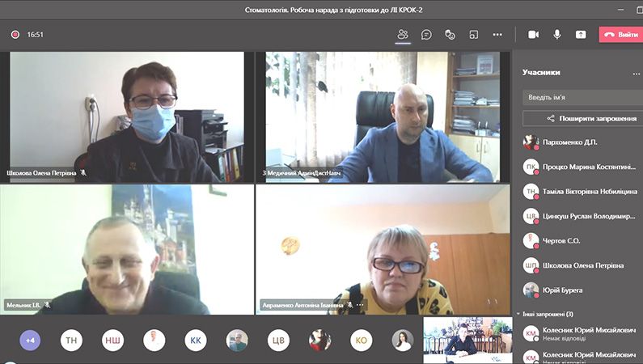Viewport: 643px width, 364px height.
Task: Click the KK avatar in bottom strip
Action: coord(196,341)
